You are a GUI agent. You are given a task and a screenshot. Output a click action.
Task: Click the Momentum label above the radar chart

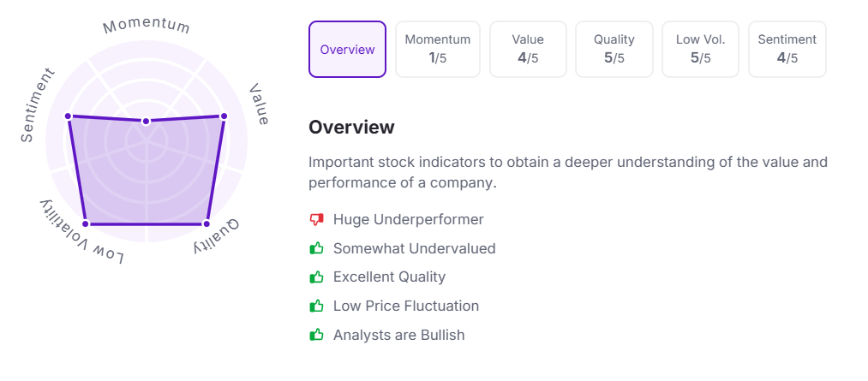point(146,26)
